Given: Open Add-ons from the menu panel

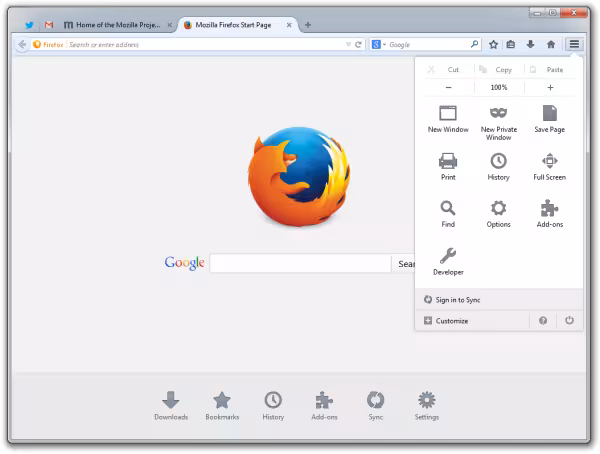Looking at the screenshot, I should [549, 214].
